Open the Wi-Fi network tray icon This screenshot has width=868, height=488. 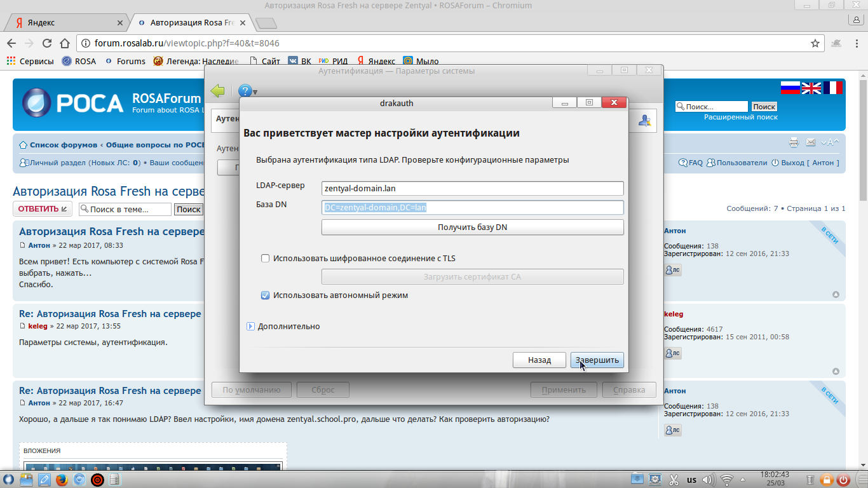(x=728, y=480)
